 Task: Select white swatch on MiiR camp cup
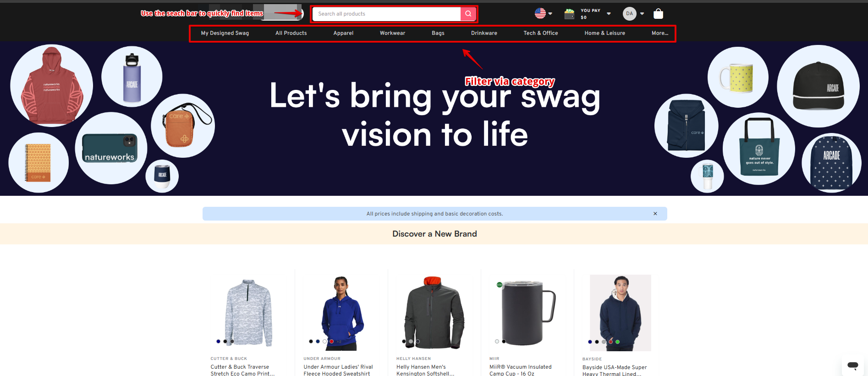pos(497,342)
